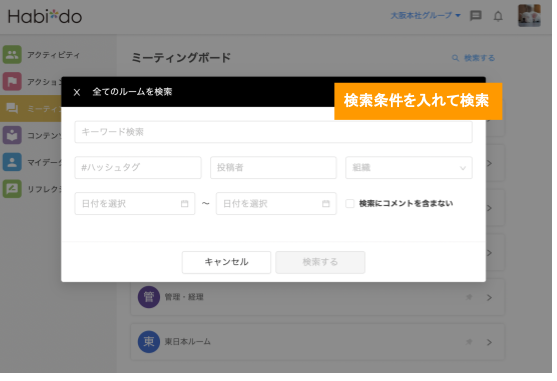
Task: Click the green リフレクション sidebar icon
Action: click(x=12, y=189)
